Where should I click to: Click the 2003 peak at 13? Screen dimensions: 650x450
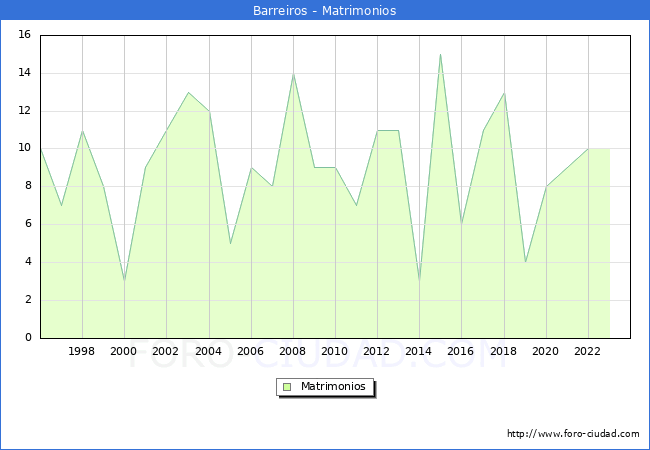188,92
